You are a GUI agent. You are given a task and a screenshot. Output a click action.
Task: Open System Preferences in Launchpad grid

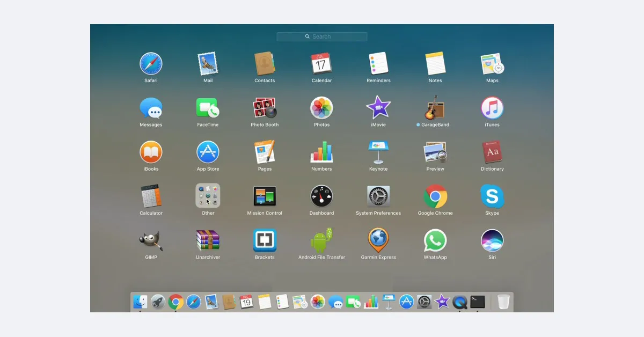378,196
